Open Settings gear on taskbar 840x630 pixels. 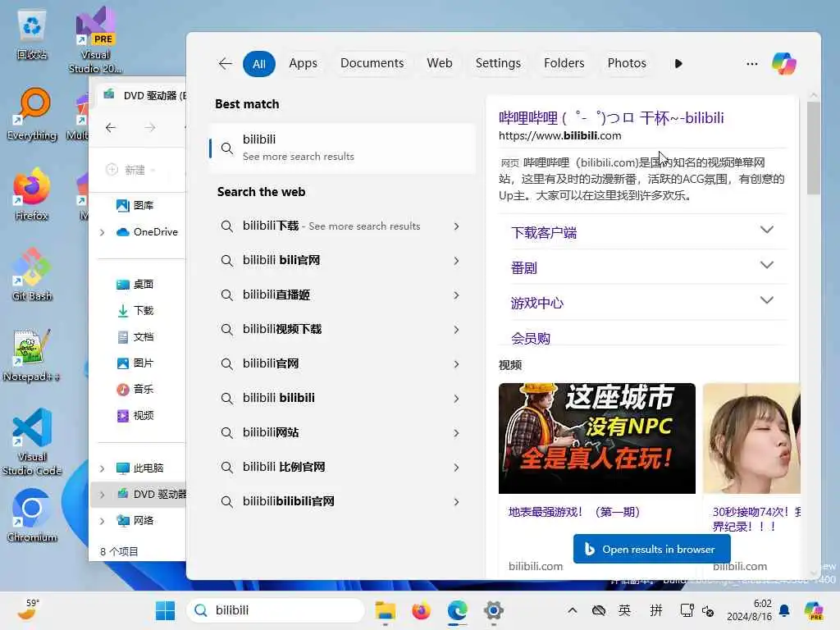tap(493, 610)
